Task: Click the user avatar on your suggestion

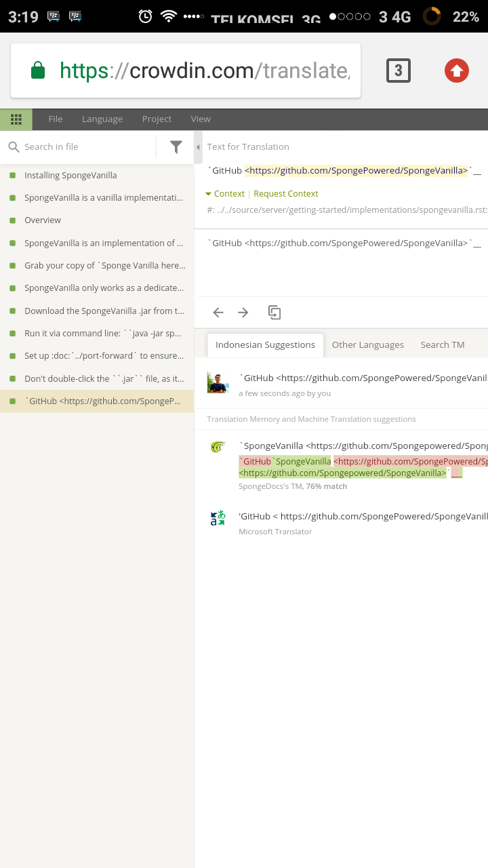Action: [218, 383]
